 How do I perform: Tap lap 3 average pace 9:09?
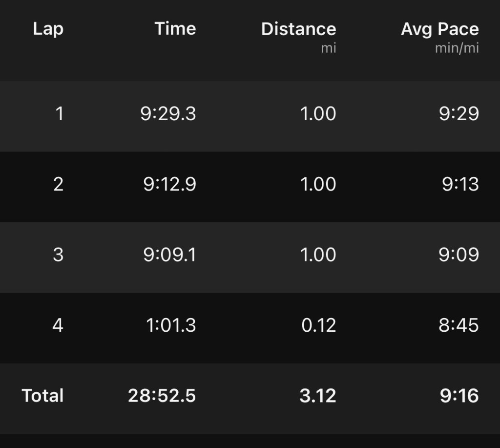pyautogui.click(x=458, y=255)
